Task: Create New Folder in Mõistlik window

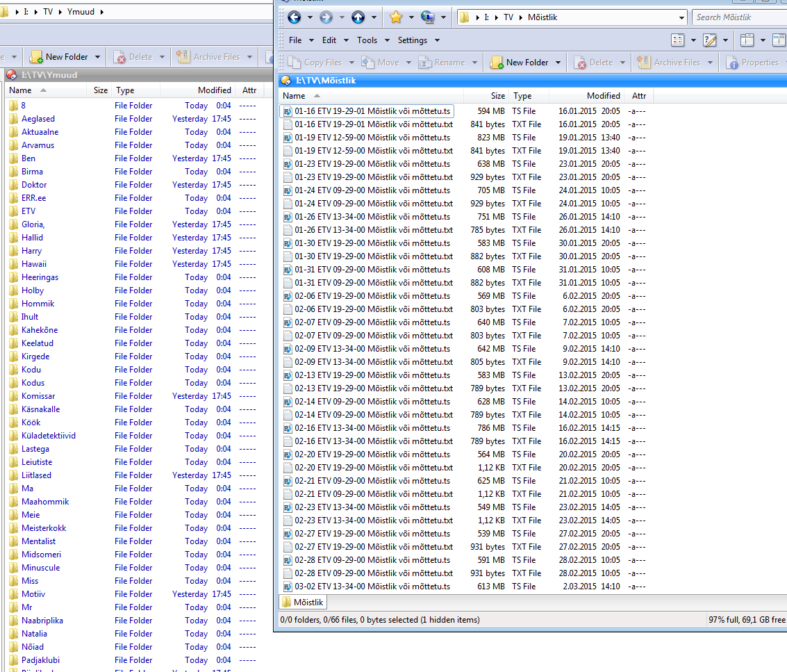Action: (x=520, y=63)
